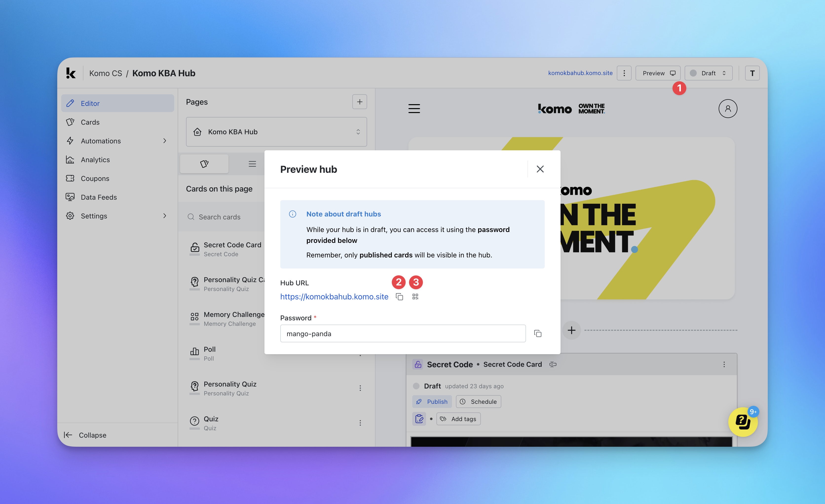This screenshot has height=504, width=825.
Task: Show QR code for the hub URL
Action: (415, 297)
